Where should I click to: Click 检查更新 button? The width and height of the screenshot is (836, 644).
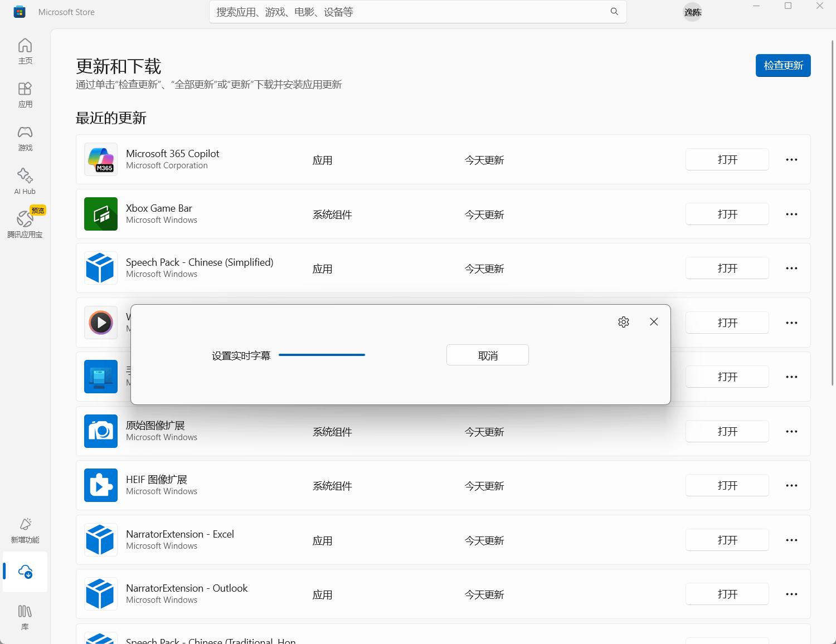point(783,65)
